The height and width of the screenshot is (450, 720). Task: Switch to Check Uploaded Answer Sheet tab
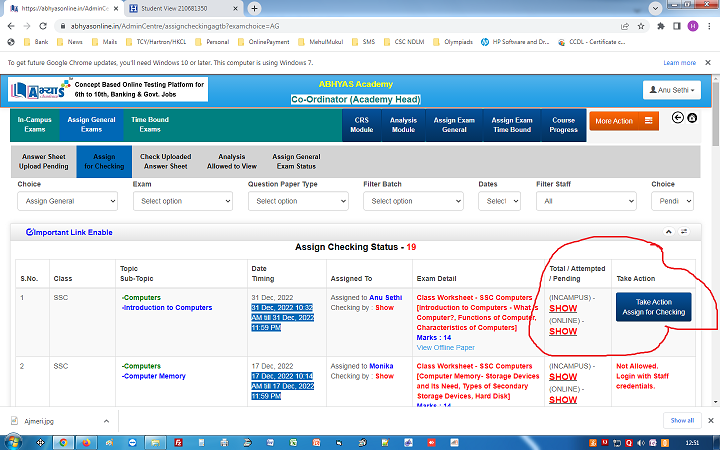coord(165,162)
